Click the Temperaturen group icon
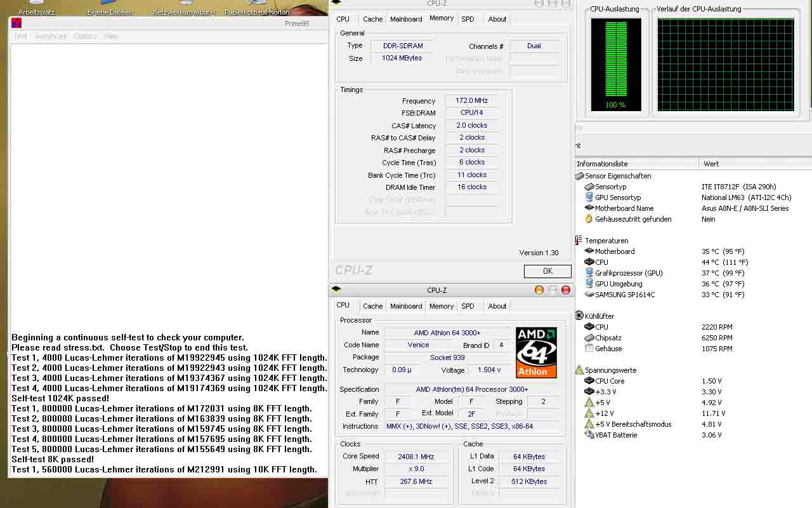Viewport: 812px width, 508px height. point(579,241)
